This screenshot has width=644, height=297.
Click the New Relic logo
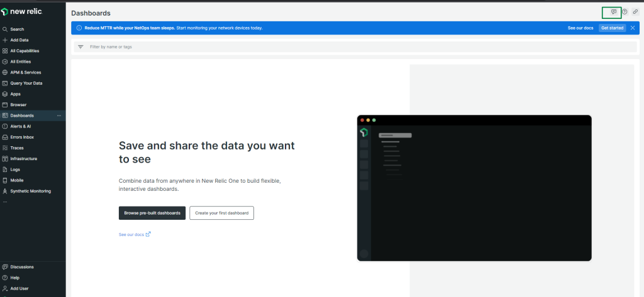click(x=22, y=12)
